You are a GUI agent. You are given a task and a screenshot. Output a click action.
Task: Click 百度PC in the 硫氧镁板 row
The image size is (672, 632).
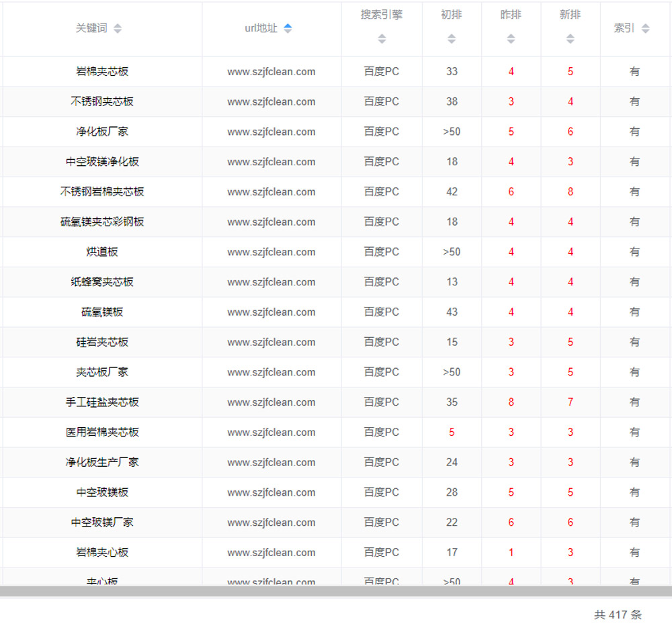pos(381,312)
